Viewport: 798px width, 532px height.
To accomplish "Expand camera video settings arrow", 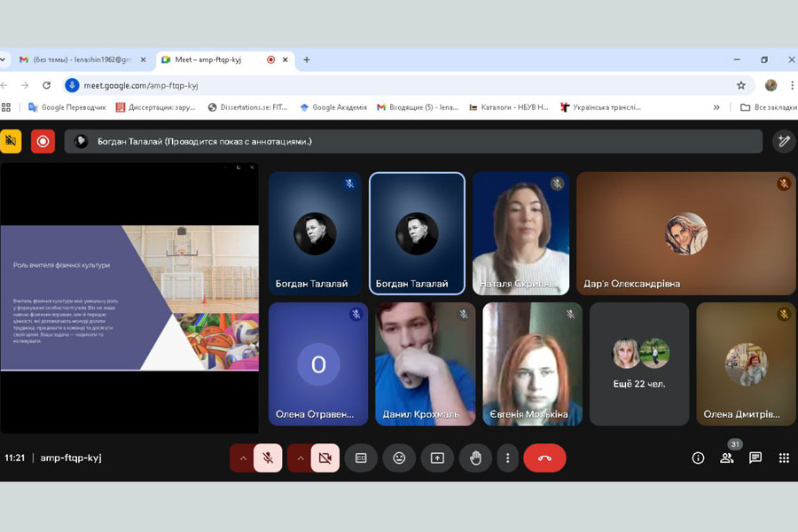I will pos(299,458).
